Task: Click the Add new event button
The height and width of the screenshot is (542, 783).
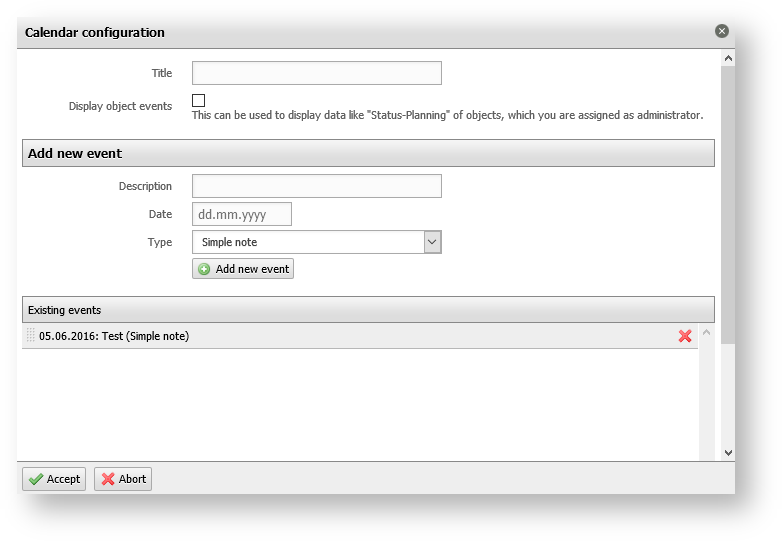Action: [x=243, y=269]
